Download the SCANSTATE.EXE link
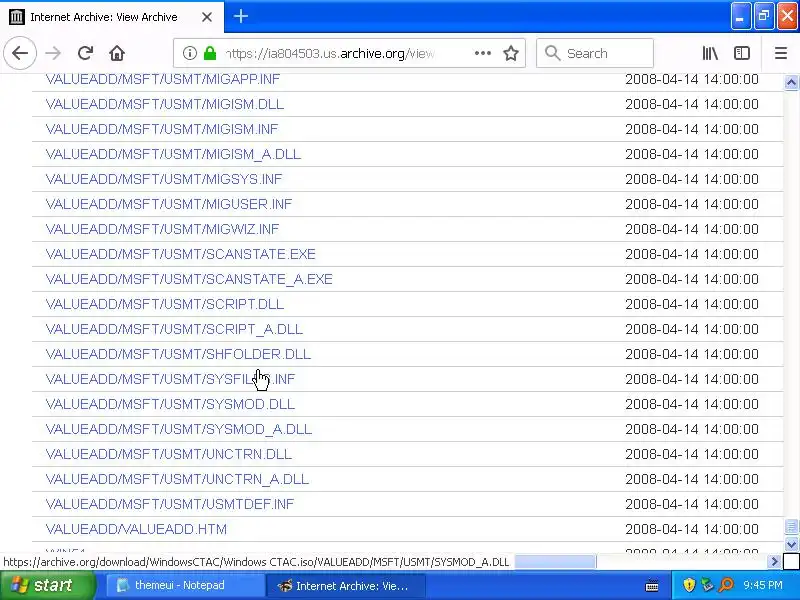Screen dimensions: 800x600 pos(181,254)
